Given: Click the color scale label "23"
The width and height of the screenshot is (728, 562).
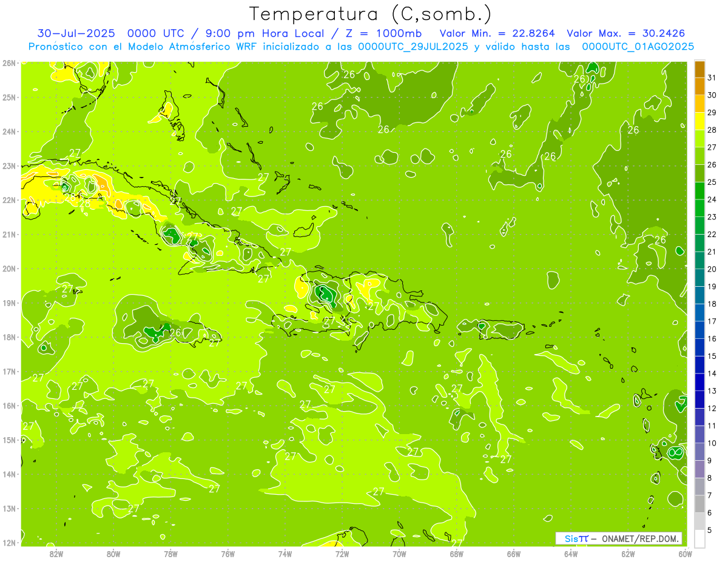Looking at the screenshot, I should click(712, 217).
